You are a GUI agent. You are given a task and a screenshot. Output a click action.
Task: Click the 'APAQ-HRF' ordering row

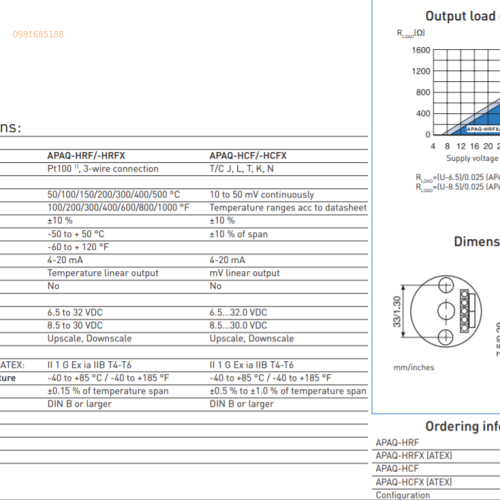436,443
